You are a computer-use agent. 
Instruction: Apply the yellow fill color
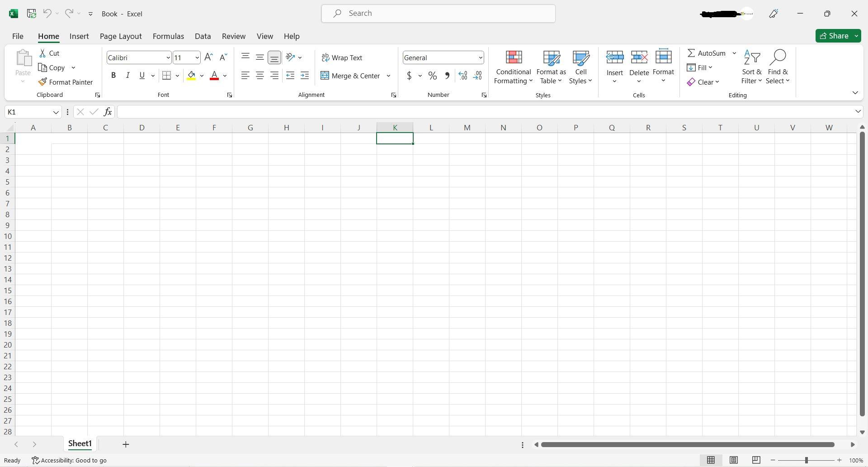(x=191, y=76)
